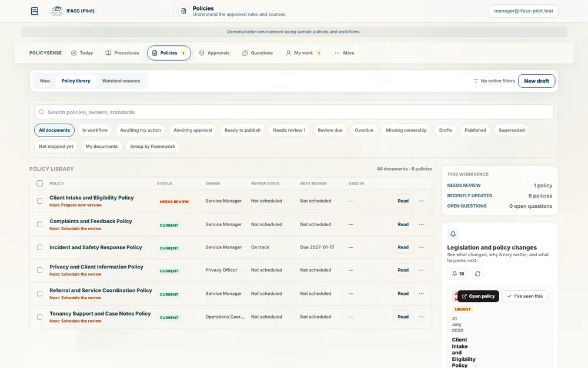This screenshot has width=588, height=368.
Task: Read the Privacy and Client Information Policy
Action: (403, 270)
